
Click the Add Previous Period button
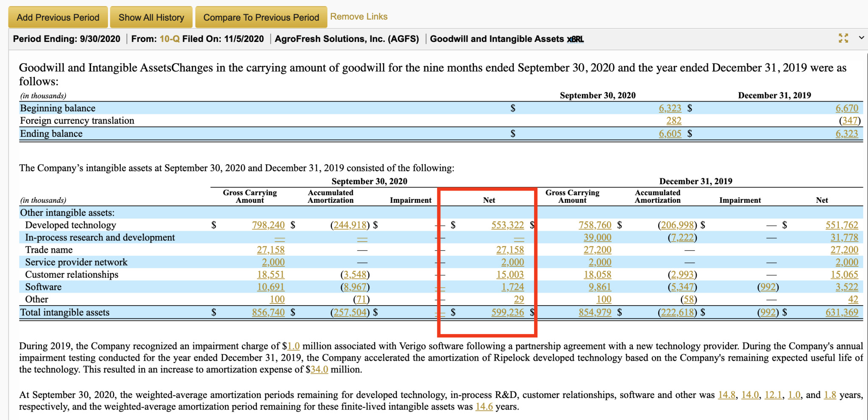click(58, 17)
